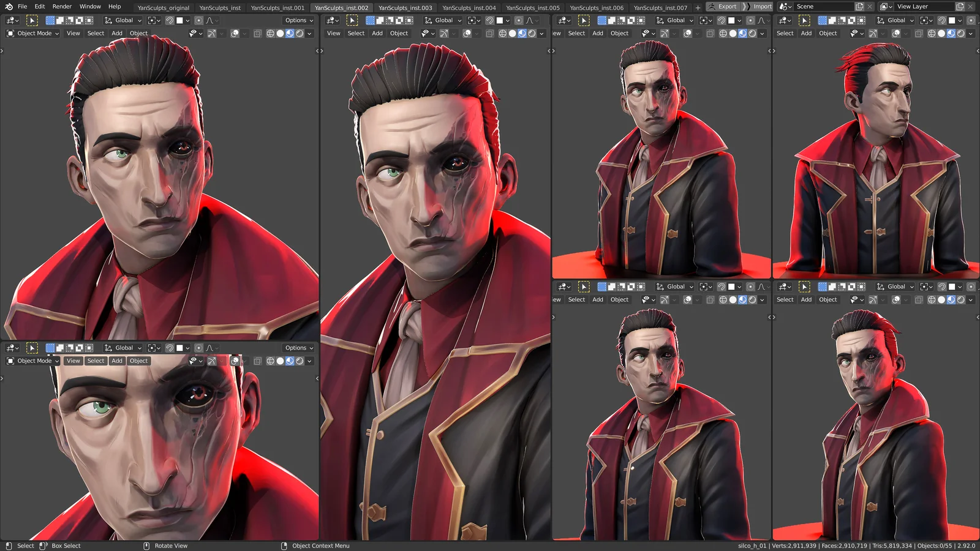Select the tweak tool in top-left viewport
This screenshot has height=551, width=980.
32,21
